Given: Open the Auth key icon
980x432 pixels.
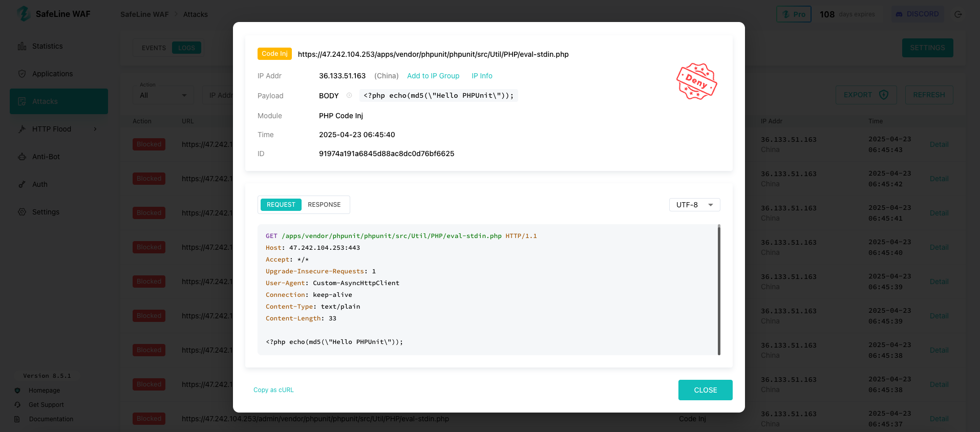Looking at the screenshot, I should tap(22, 184).
